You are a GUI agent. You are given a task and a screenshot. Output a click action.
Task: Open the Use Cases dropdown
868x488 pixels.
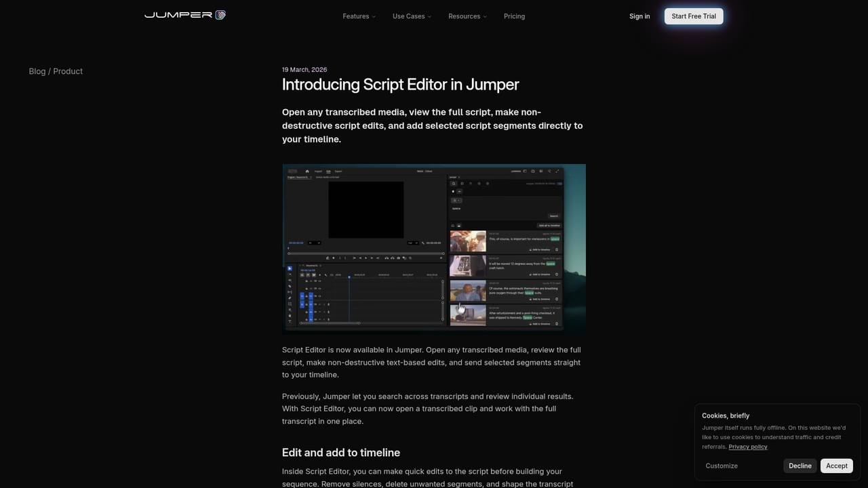(412, 16)
